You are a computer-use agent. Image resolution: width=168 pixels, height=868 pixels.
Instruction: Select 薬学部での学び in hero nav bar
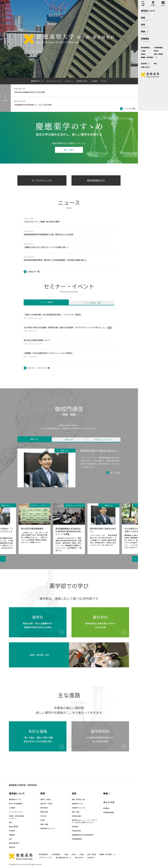pos(82,81)
